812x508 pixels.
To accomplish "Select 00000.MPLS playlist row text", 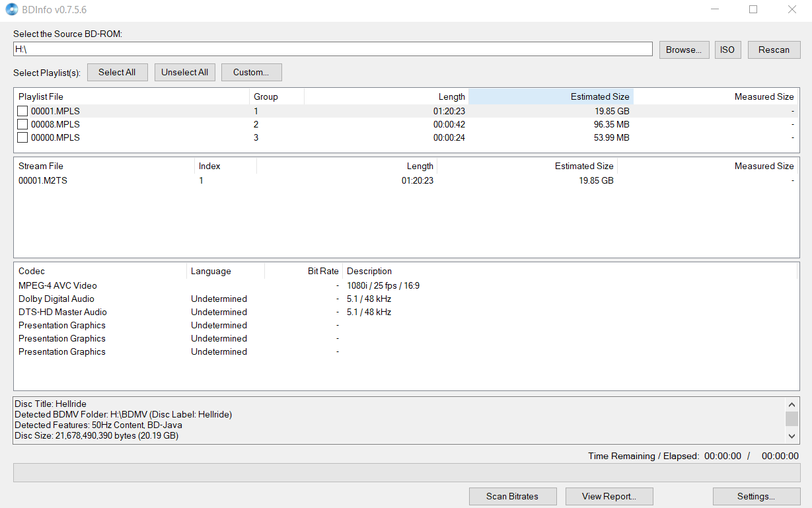I will coord(55,137).
